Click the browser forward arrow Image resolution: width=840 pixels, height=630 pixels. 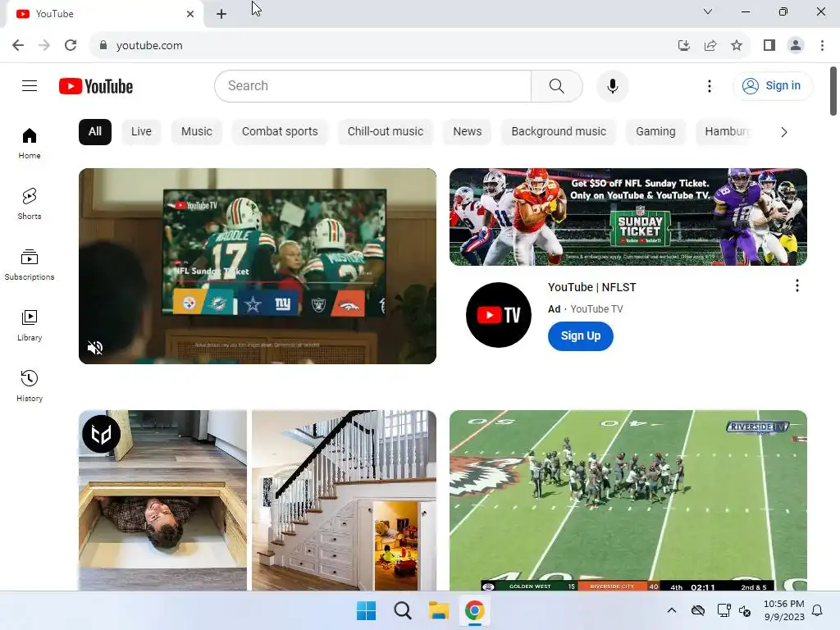pyautogui.click(x=44, y=45)
